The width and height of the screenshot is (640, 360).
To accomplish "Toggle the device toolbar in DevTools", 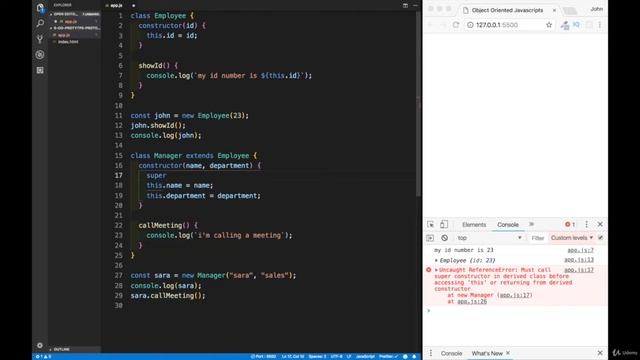I will pos(444,224).
